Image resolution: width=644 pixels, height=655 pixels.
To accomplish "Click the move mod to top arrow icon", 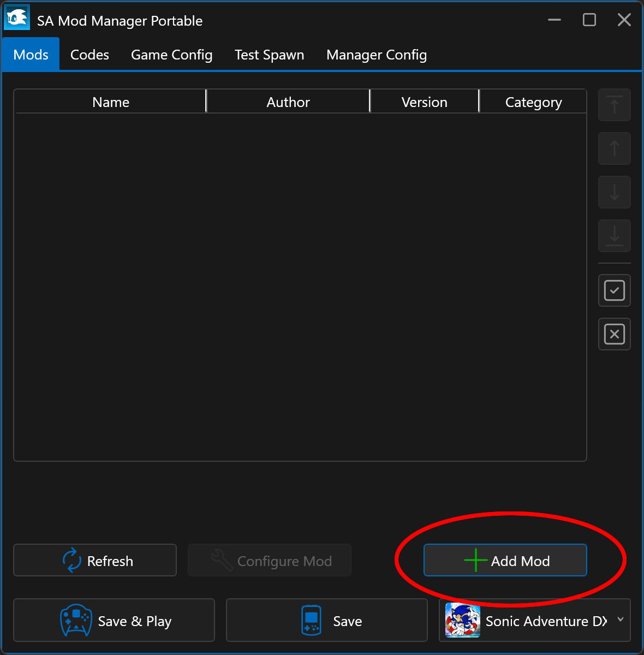I will pos(615,105).
